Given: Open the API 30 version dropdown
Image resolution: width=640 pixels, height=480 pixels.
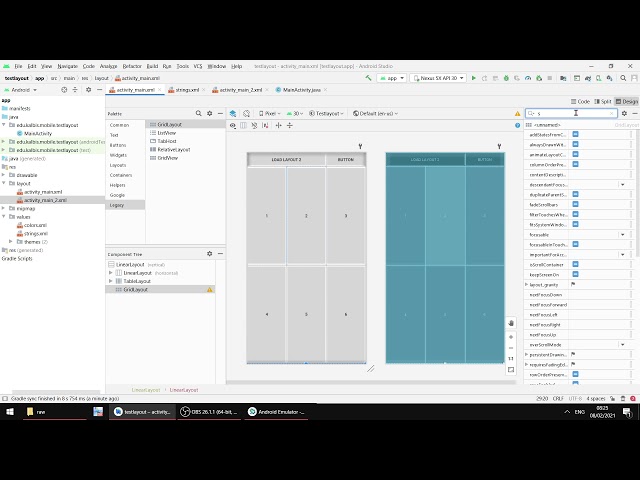Looking at the screenshot, I should pos(295,113).
